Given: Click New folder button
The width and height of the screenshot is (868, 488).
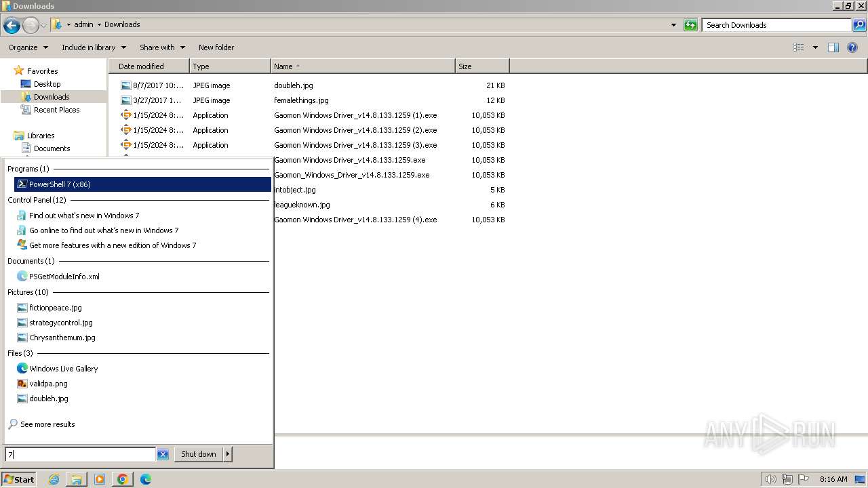Looking at the screenshot, I should [216, 47].
